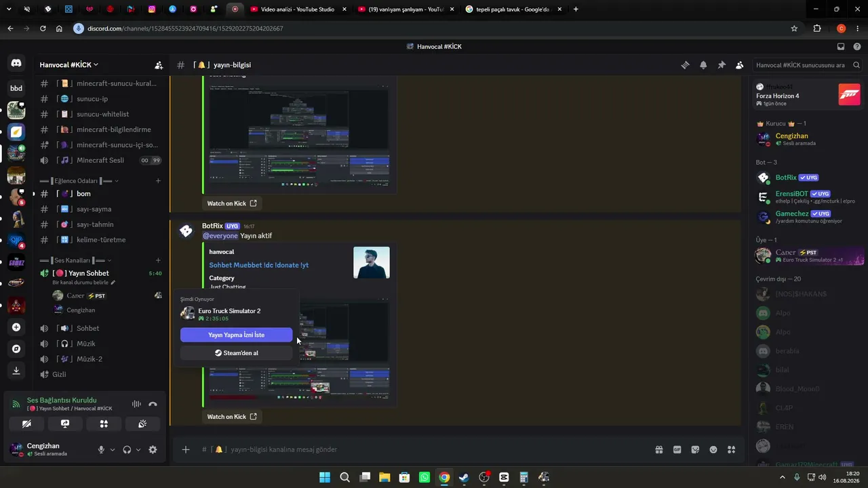Open Download apps icon in server bar
This screenshot has width=868, height=488.
16,371
